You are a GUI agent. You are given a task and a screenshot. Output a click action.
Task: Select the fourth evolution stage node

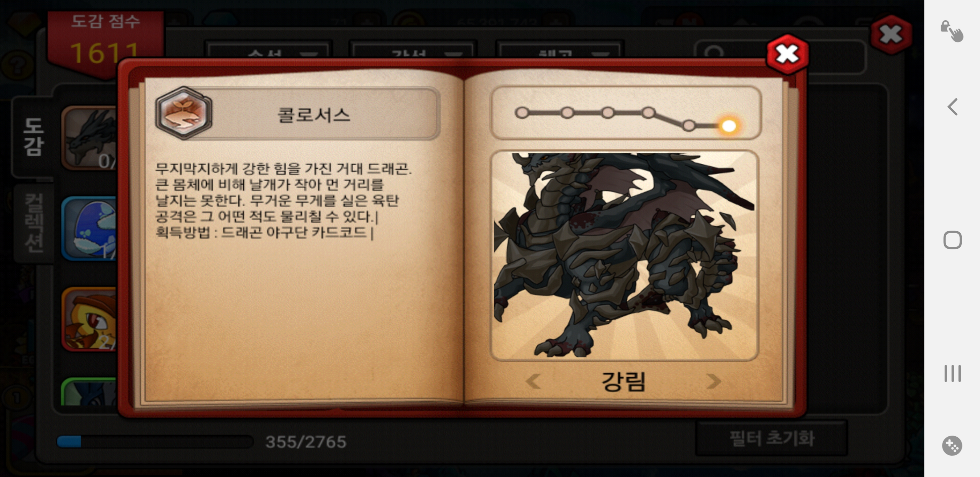648,113
